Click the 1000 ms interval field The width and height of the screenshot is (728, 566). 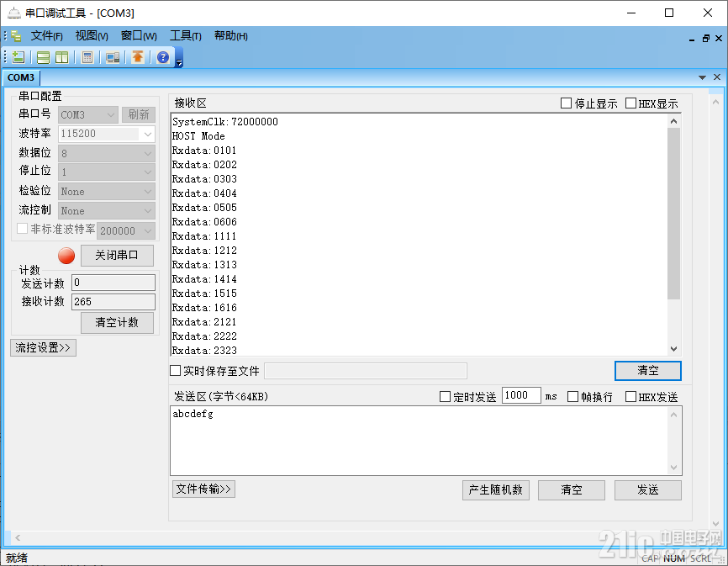click(x=521, y=395)
